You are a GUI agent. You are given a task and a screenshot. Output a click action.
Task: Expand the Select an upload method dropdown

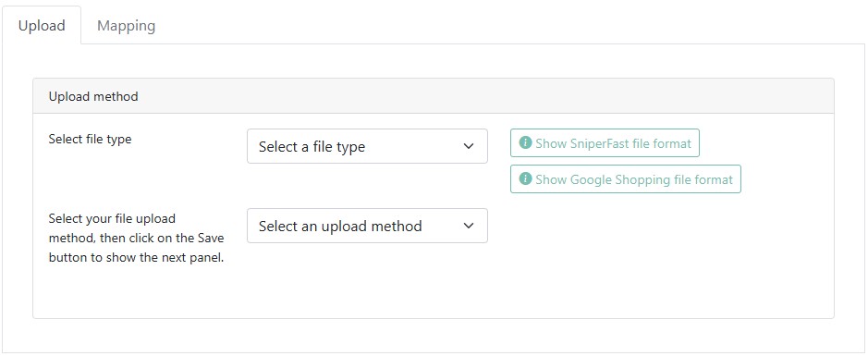(367, 226)
